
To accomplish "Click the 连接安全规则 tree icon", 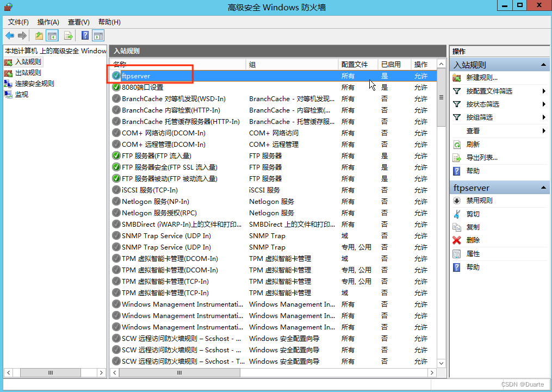I will pos(8,84).
